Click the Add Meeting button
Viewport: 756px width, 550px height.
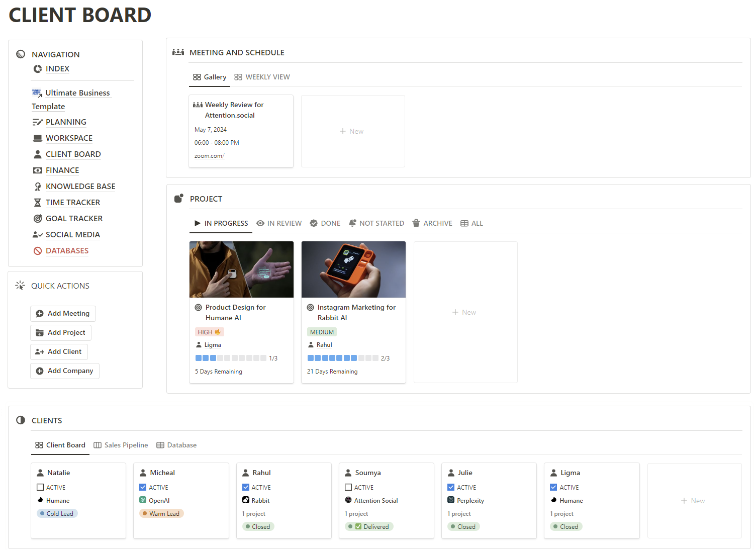click(x=63, y=313)
